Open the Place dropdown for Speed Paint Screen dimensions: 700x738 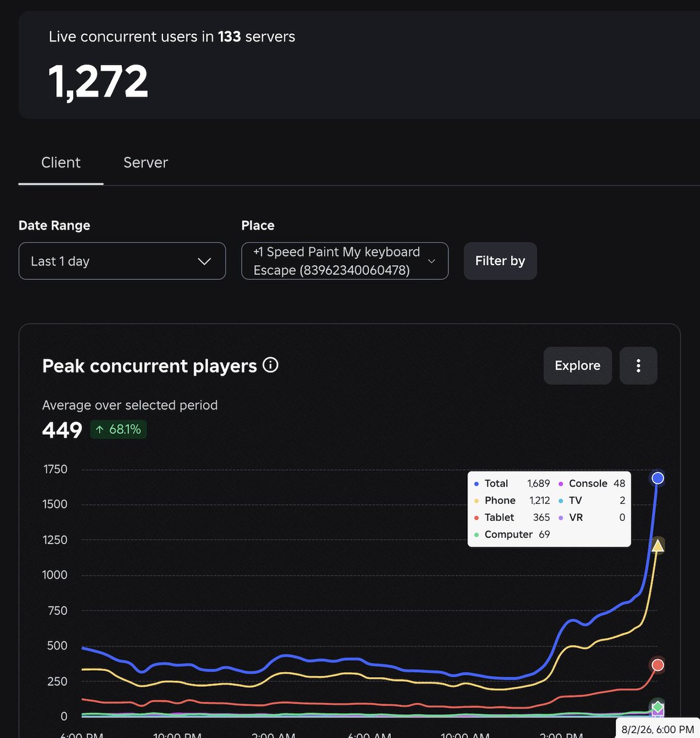click(344, 261)
